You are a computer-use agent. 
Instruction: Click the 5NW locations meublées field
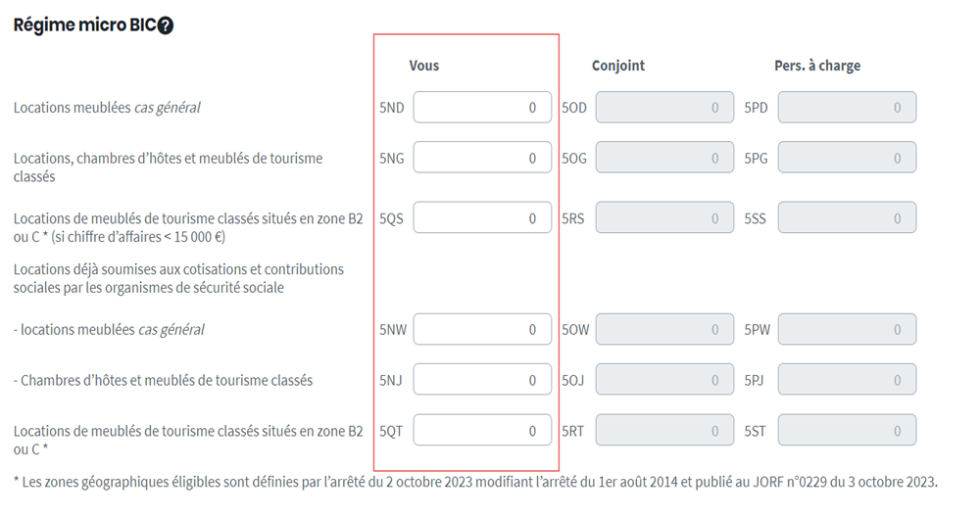482,330
